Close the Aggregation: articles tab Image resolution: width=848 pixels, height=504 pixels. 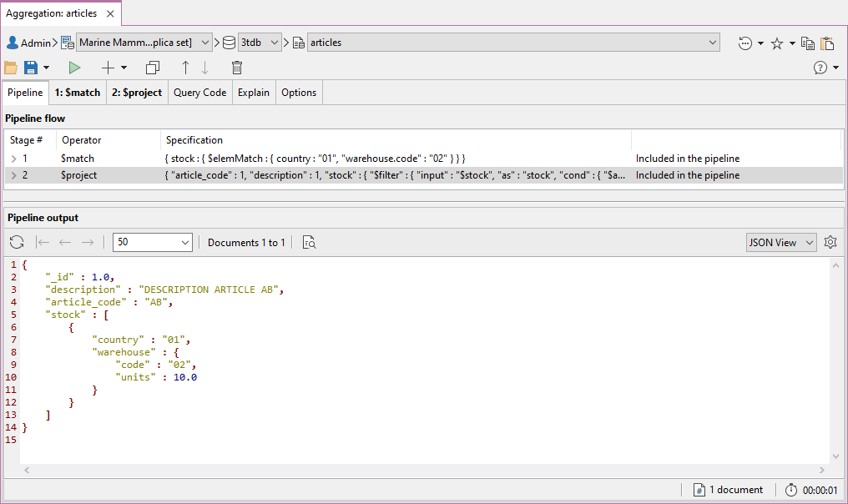click(110, 13)
